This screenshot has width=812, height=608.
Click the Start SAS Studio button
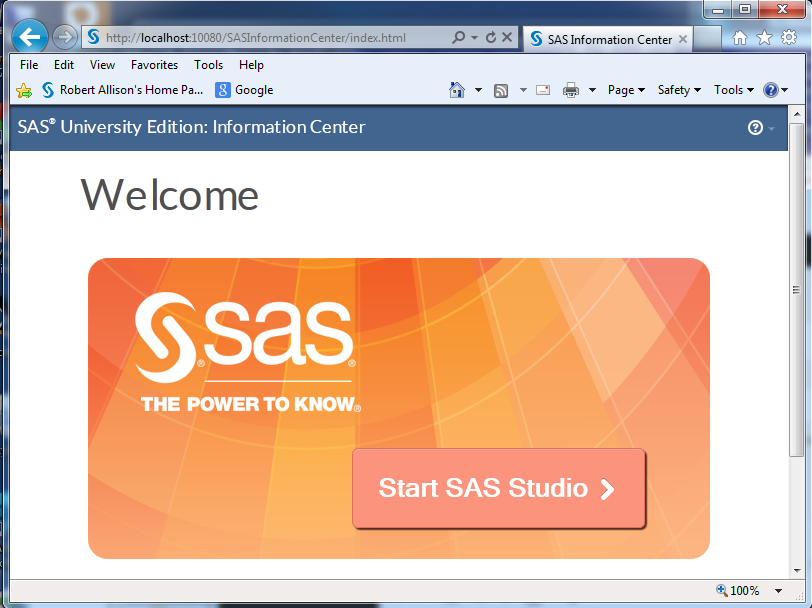(499, 488)
